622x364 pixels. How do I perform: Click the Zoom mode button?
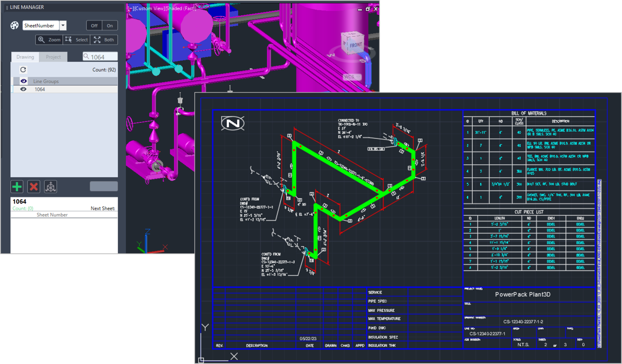coord(49,40)
